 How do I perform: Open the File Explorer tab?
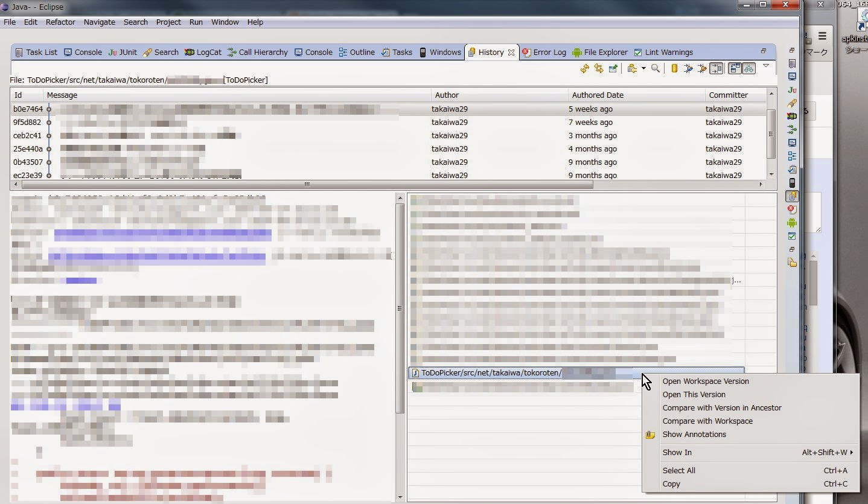click(600, 52)
